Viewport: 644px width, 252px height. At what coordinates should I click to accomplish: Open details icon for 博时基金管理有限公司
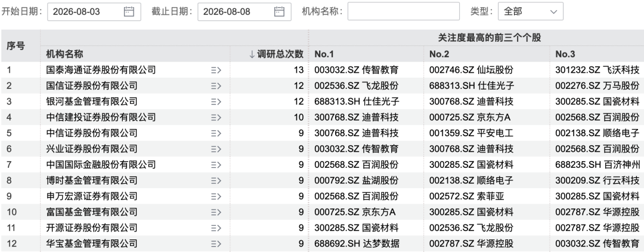click(x=216, y=180)
